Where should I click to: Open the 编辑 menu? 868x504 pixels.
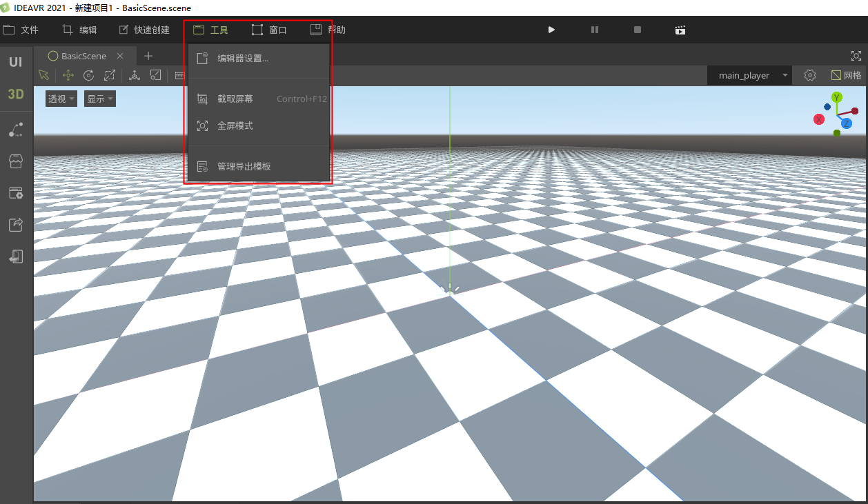click(79, 30)
